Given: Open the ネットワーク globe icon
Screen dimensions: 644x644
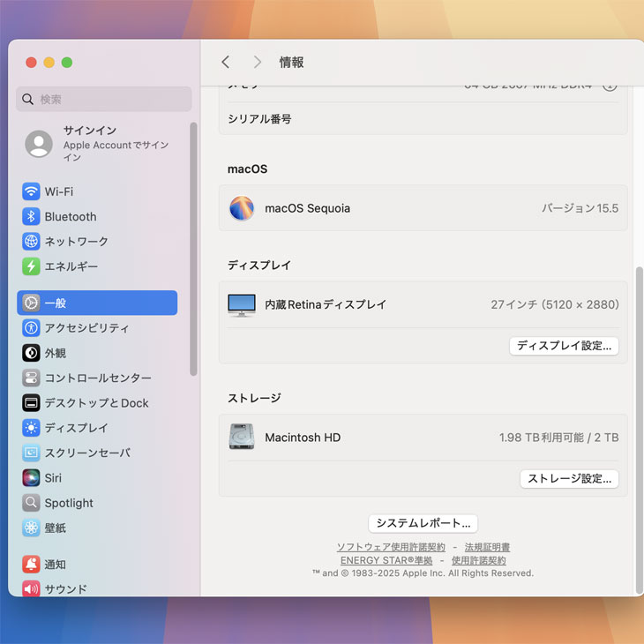Looking at the screenshot, I should (x=31, y=242).
